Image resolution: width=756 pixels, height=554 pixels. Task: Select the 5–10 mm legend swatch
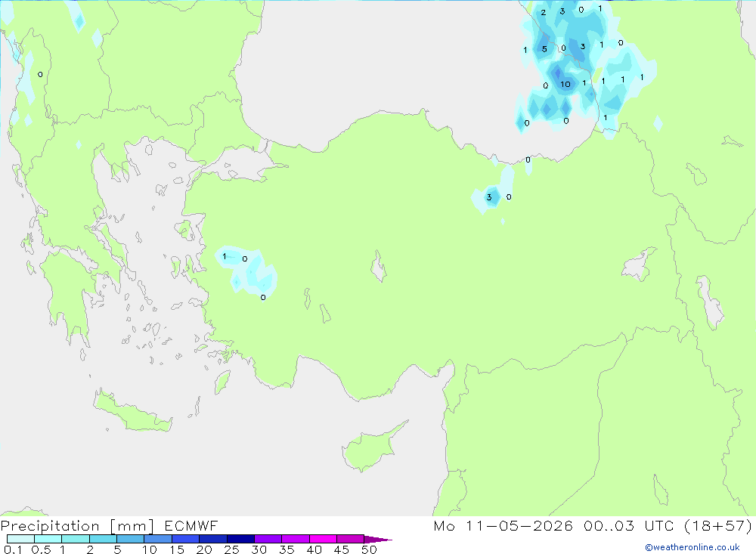click(131, 539)
